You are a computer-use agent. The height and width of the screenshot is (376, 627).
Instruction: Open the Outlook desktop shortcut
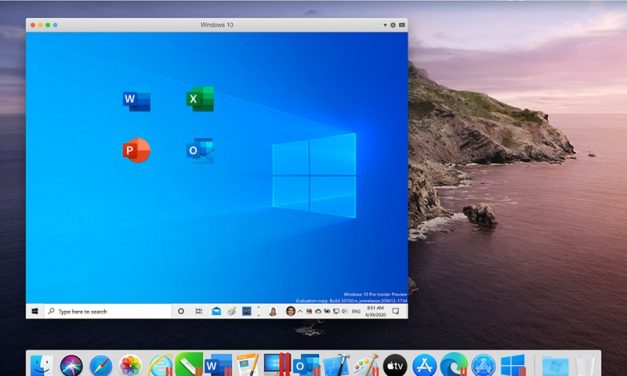coord(200,150)
